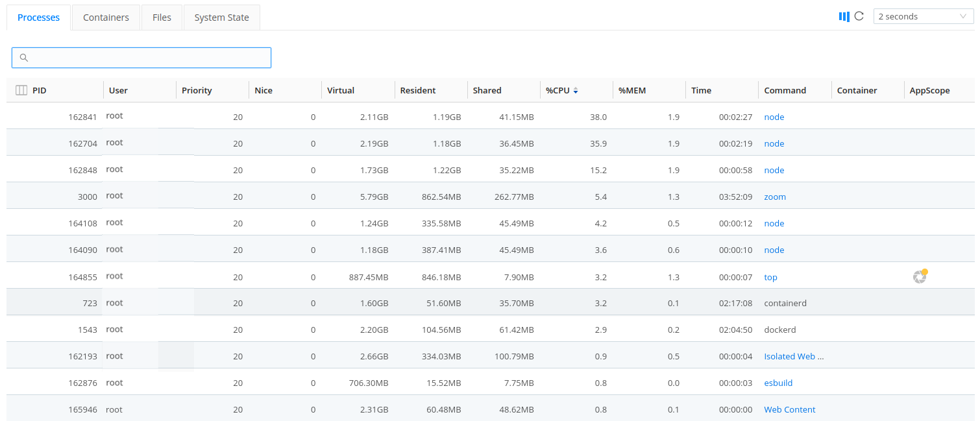Open the Isolated Web command link
980x421 pixels.
(x=794, y=357)
